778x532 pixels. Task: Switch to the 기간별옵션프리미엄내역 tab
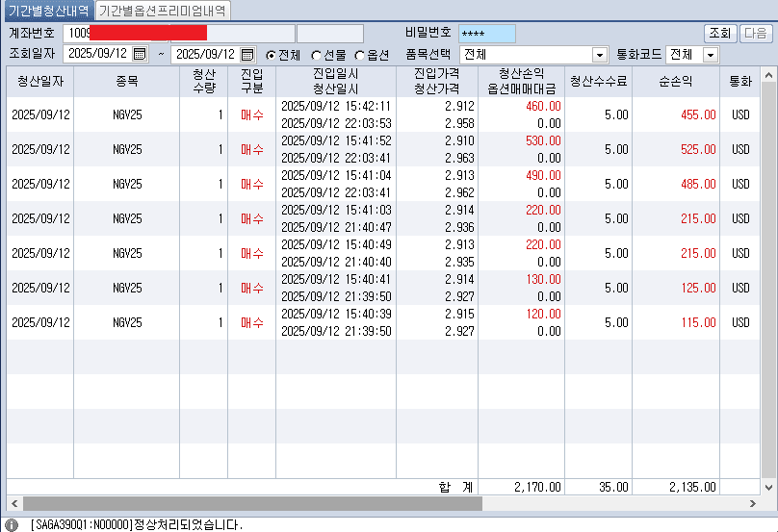click(163, 11)
